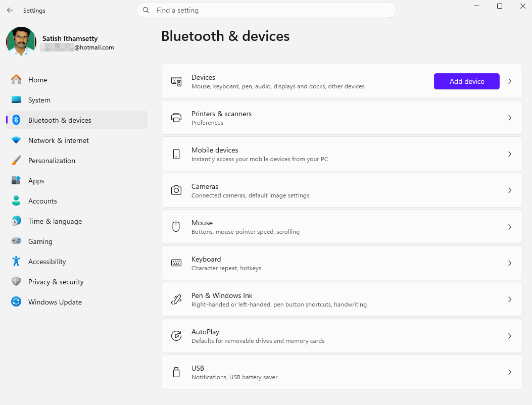Viewport: 532px width, 405px height.
Task: Click the Accessibility label in sidebar
Action: click(x=47, y=262)
